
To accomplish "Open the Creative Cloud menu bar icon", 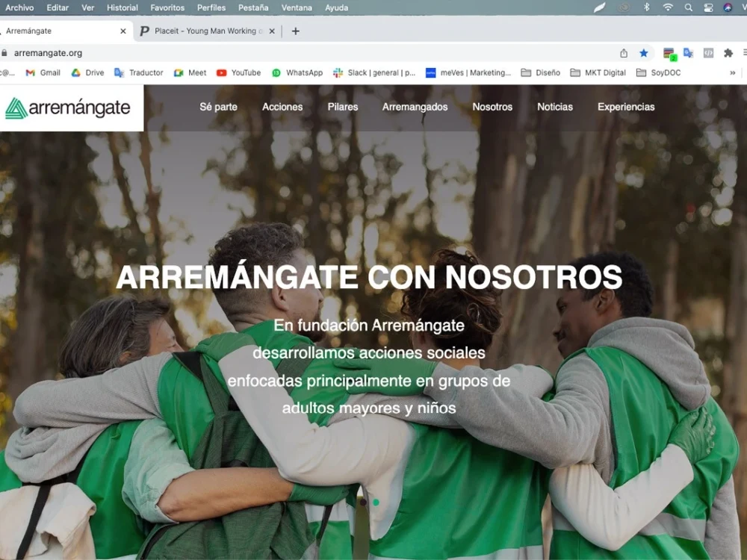I will [x=624, y=7].
